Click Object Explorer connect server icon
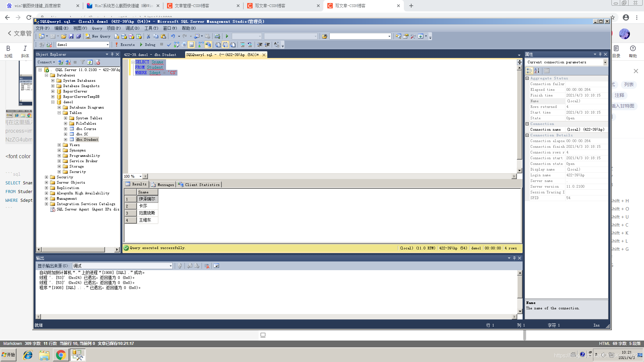This screenshot has width=644, height=362. pyautogui.click(x=60, y=62)
